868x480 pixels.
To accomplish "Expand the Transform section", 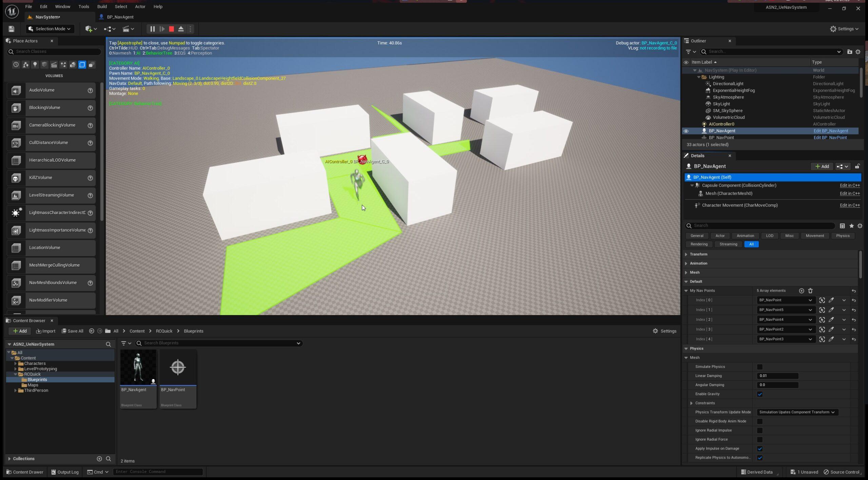I will coord(686,254).
